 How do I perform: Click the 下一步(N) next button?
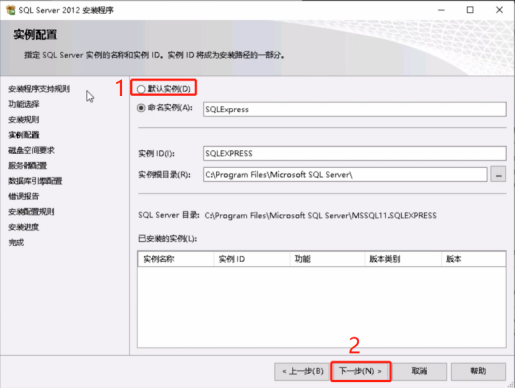click(361, 371)
